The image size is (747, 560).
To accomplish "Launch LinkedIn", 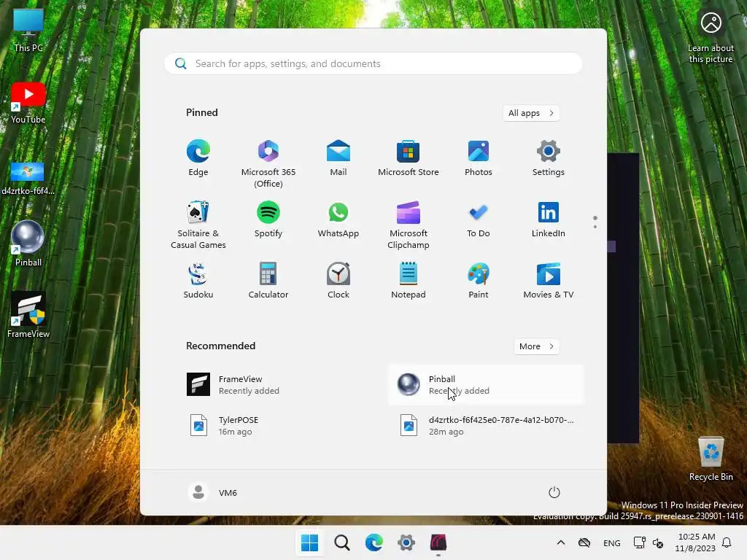I will pyautogui.click(x=549, y=219).
